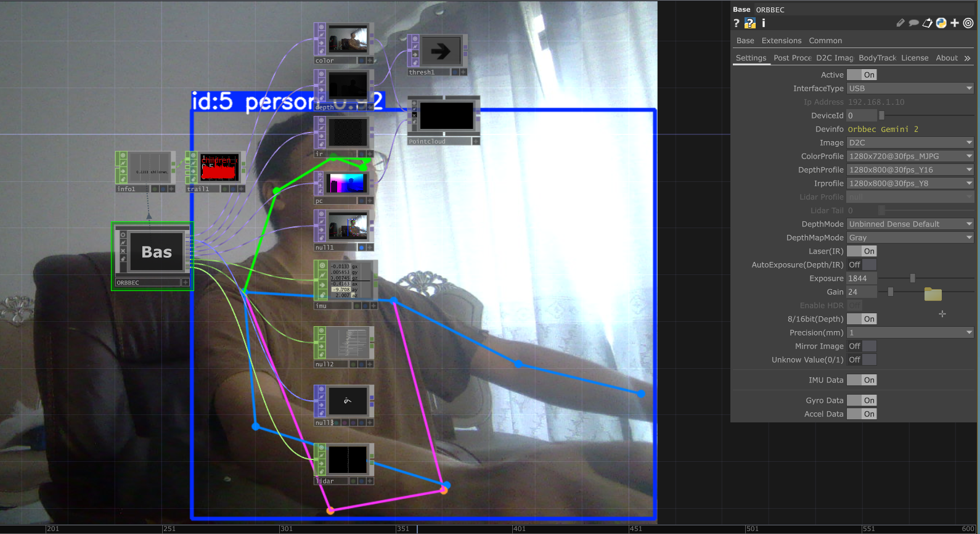This screenshot has width=980, height=534.
Task: Open the BodyTrack parameter tab
Action: (x=877, y=58)
